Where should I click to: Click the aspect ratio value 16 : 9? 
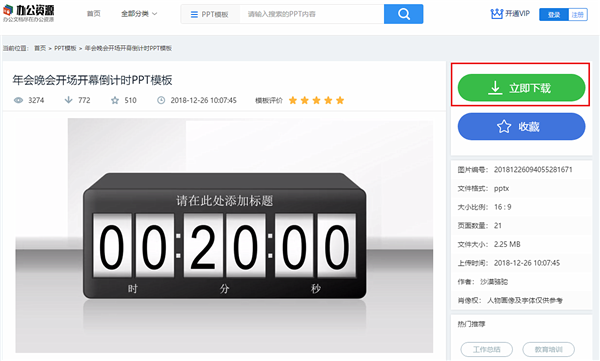[x=502, y=207]
